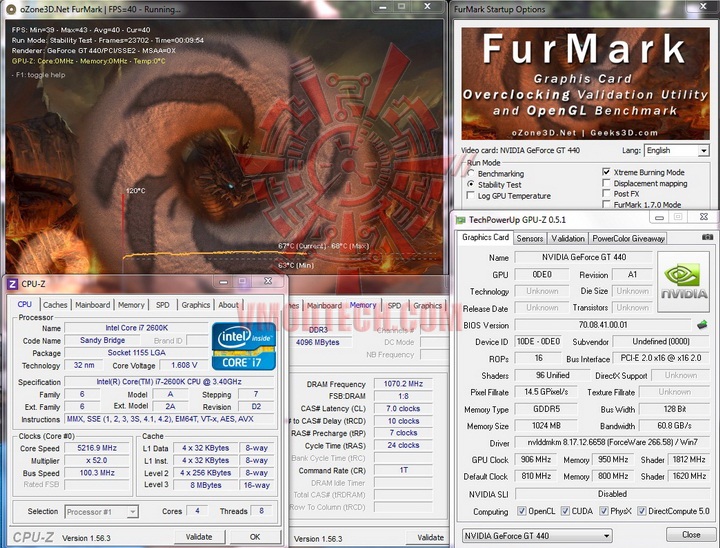Viewport: 720px width, 548px height.
Task: Open Mainboard tab in rear CPU-Z window
Action: 324,305
